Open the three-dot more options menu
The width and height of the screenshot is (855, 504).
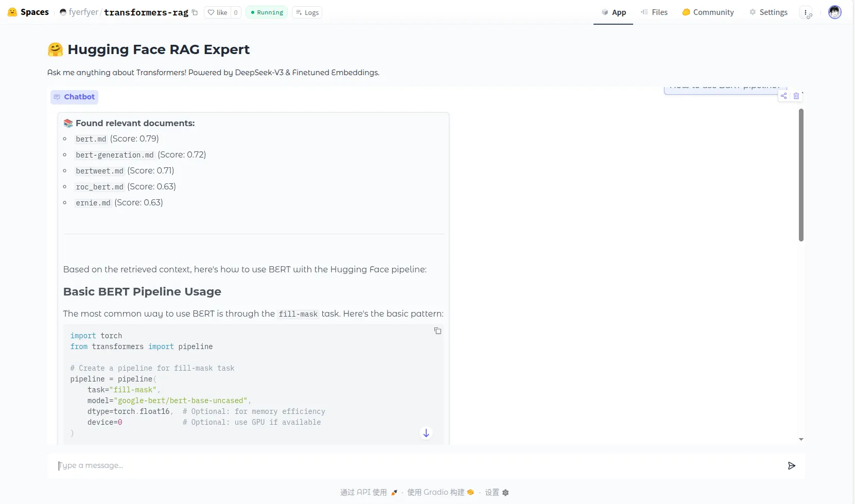[806, 12]
